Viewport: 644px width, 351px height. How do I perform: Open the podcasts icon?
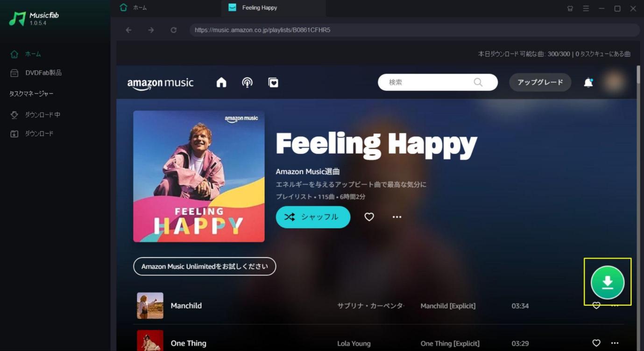(247, 83)
